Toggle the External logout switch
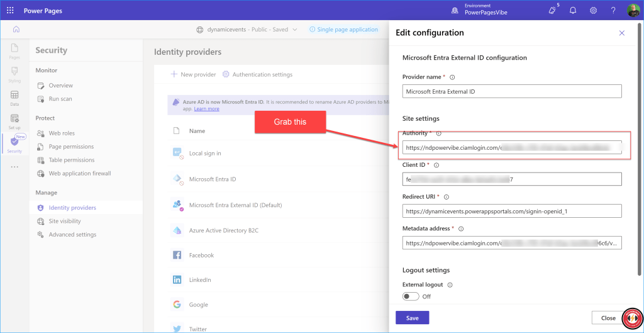Image resolution: width=644 pixels, height=333 pixels. 411,296
